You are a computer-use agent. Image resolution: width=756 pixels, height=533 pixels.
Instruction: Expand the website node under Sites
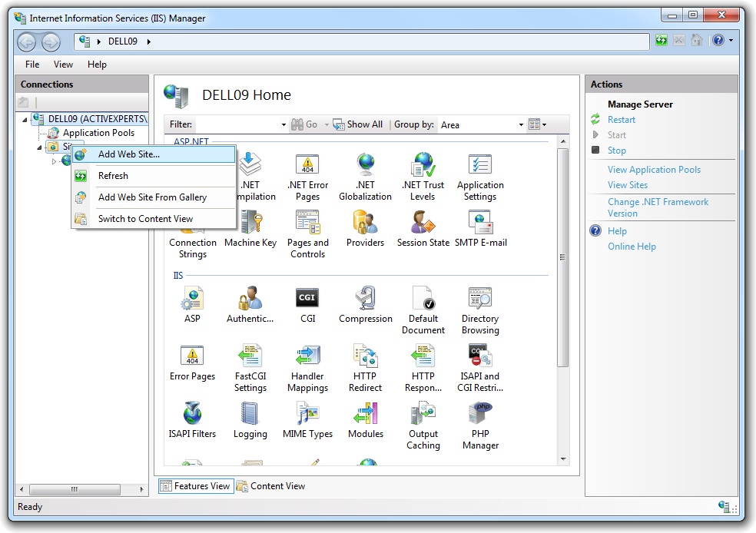click(x=54, y=161)
